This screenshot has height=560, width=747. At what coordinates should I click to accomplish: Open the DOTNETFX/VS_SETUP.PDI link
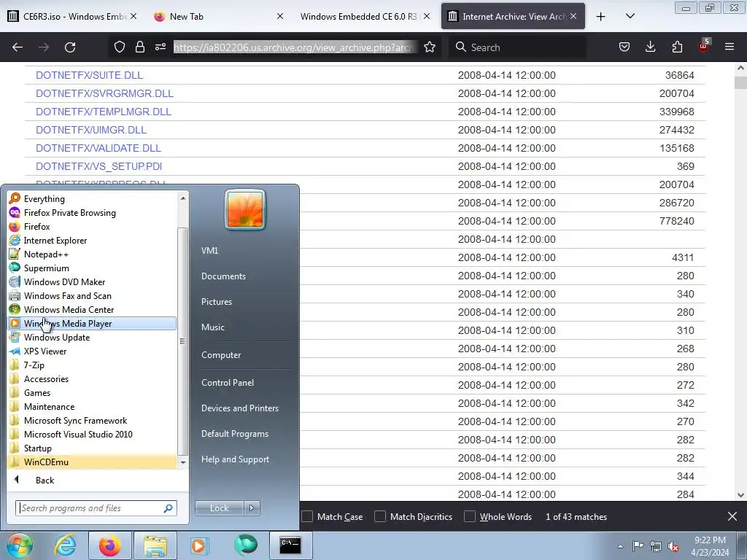pyautogui.click(x=98, y=166)
